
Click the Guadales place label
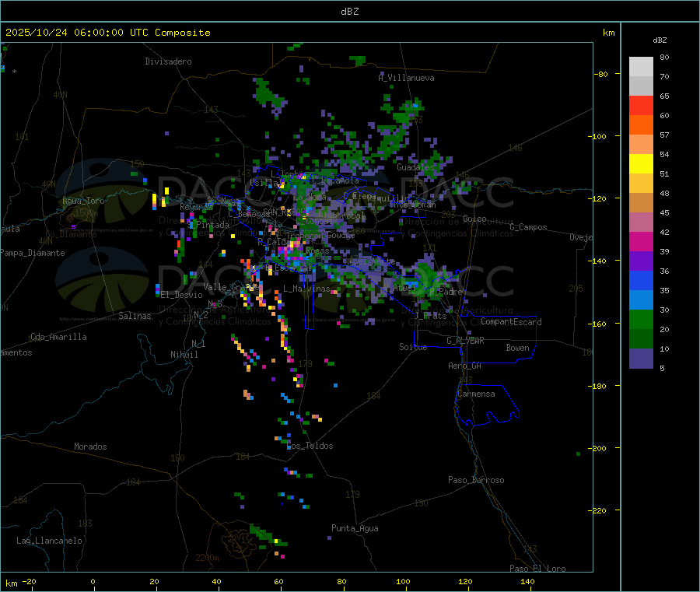click(x=415, y=167)
